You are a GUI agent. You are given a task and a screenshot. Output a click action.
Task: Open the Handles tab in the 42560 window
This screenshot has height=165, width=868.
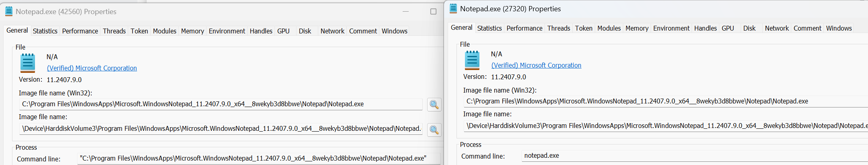[x=261, y=31]
